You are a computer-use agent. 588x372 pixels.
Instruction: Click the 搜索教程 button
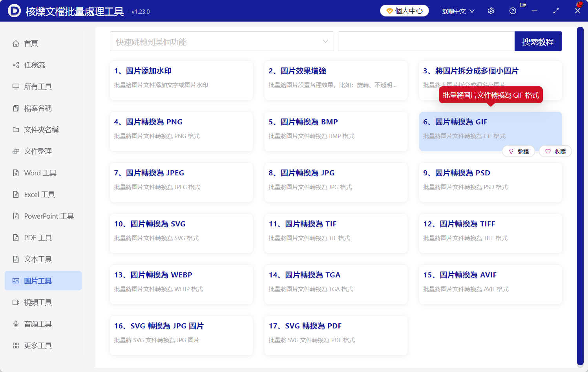click(x=538, y=41)
